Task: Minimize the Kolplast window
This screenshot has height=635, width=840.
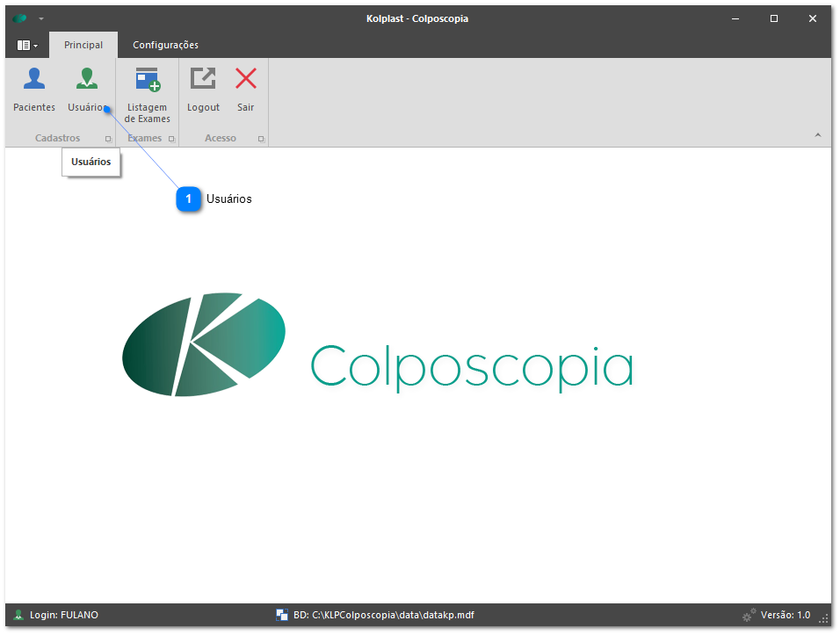Action: tap(735, 18)
